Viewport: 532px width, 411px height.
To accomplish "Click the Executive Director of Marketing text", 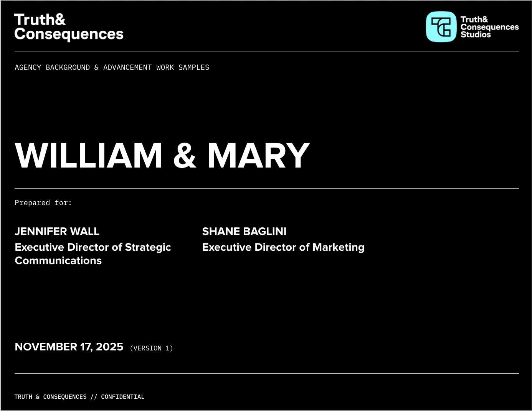I will (283, 247).
